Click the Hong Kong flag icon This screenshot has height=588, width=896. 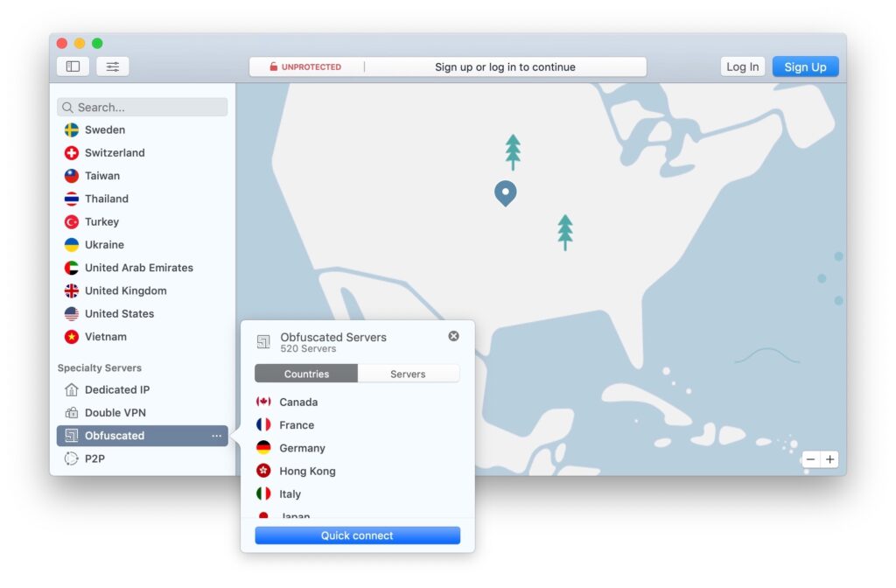263,471
